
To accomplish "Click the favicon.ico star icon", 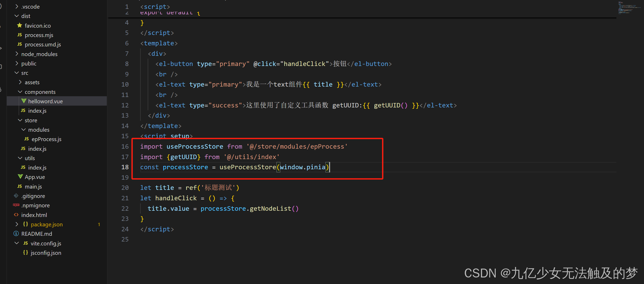I will pos(20,25).
